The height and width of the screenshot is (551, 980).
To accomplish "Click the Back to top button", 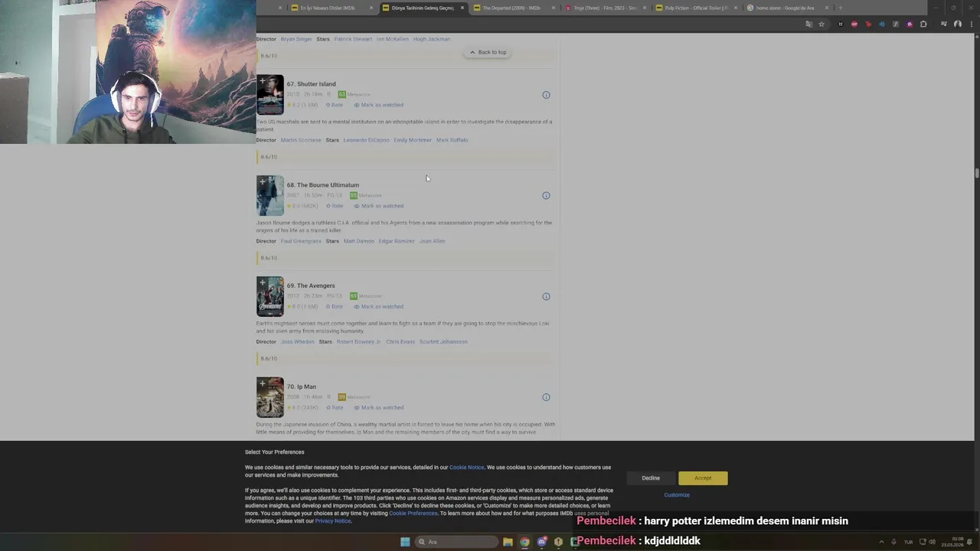I will (488, 52).
